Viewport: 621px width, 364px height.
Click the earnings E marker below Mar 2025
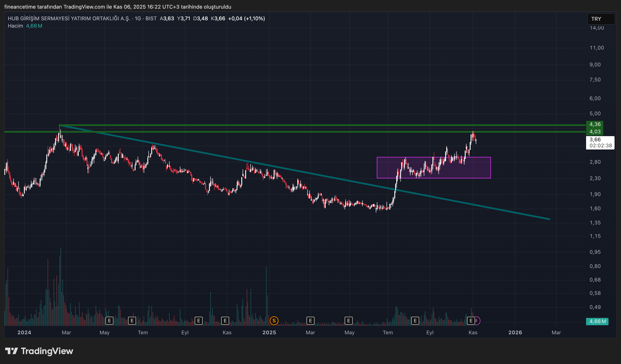[x=310, y=321]
